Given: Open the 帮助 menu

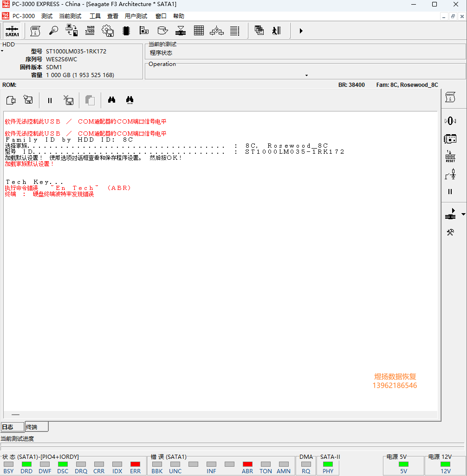Looking at the screenshot, I should pos(179,16).
